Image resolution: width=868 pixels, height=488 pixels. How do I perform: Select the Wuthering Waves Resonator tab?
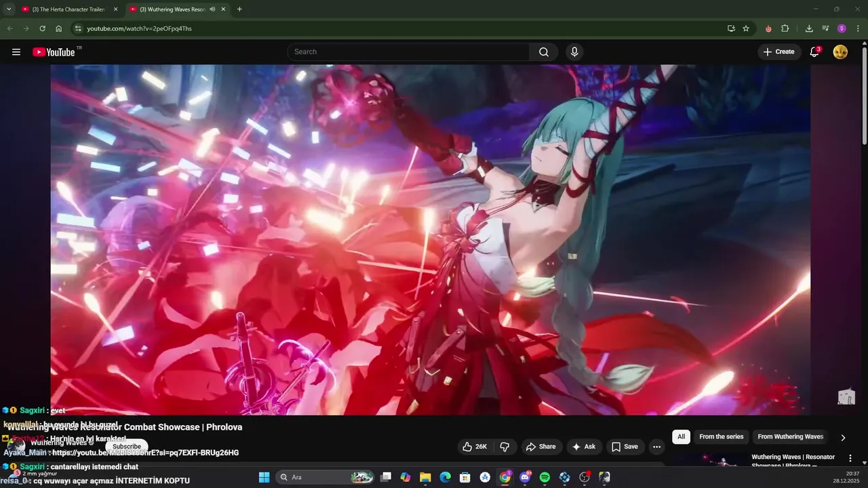(178, 9)
